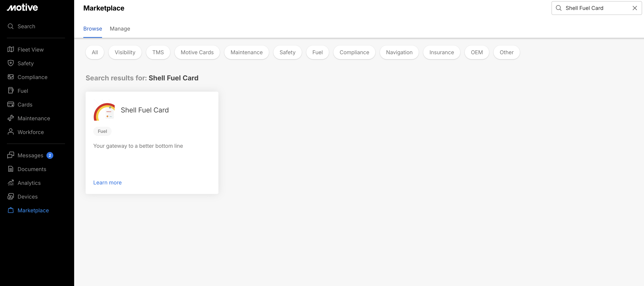Filter by Visibility category
The image size is (644, 286).
(x=125, y=53)
